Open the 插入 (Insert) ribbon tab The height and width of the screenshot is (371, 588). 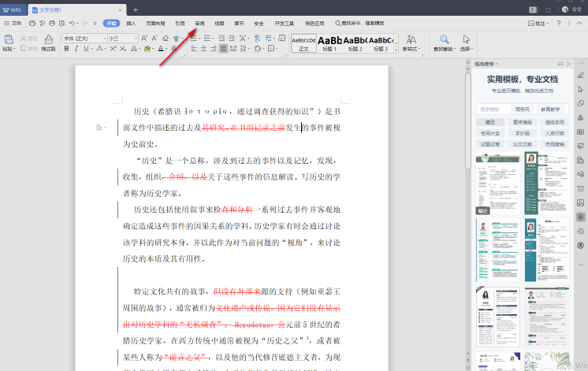(131, 24)
